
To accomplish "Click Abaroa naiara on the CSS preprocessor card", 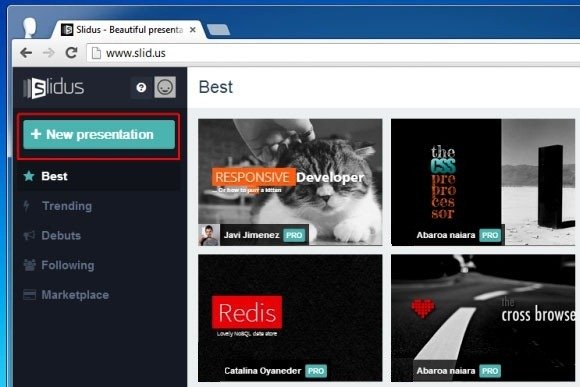I will click(446, 235).
